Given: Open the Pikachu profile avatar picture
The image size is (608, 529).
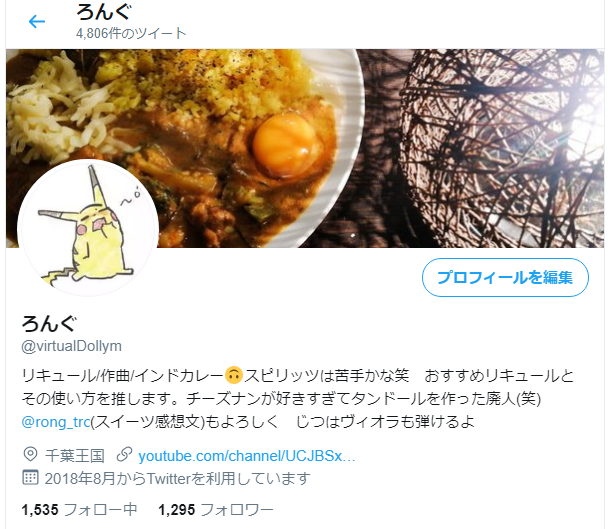Looking at the screenshot, I should click(x=88, y=228).
